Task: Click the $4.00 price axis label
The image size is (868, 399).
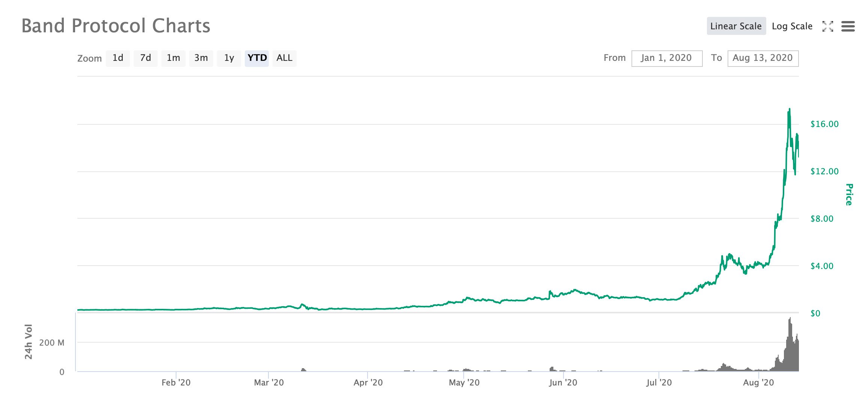Action: pos(822,266)
